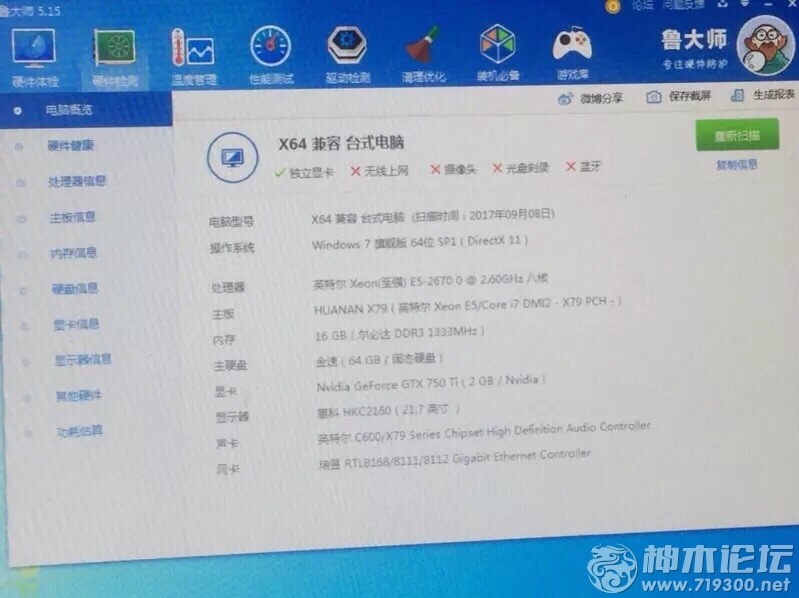799x598 pixels.
Task: Open the 驱动检测 driver detection tool
Action: [x=347, y=54]
